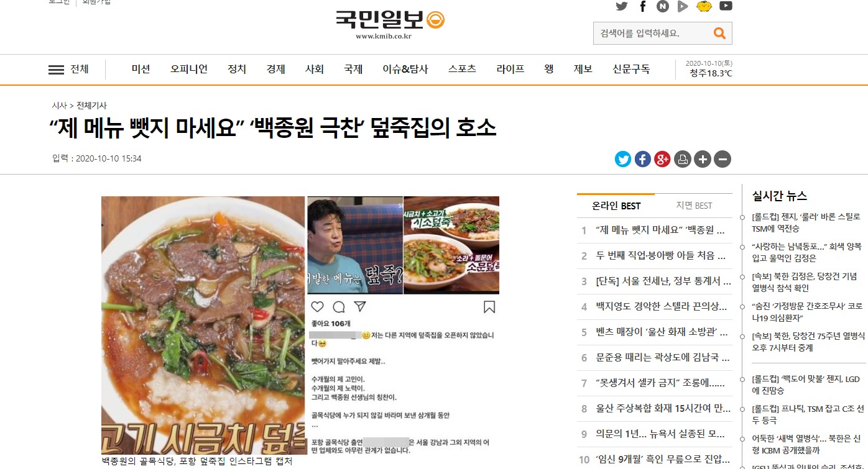The height and width of the screenshot is (469, 868).
Task: Go to the 스포츠 section
Action: (462, 70)
